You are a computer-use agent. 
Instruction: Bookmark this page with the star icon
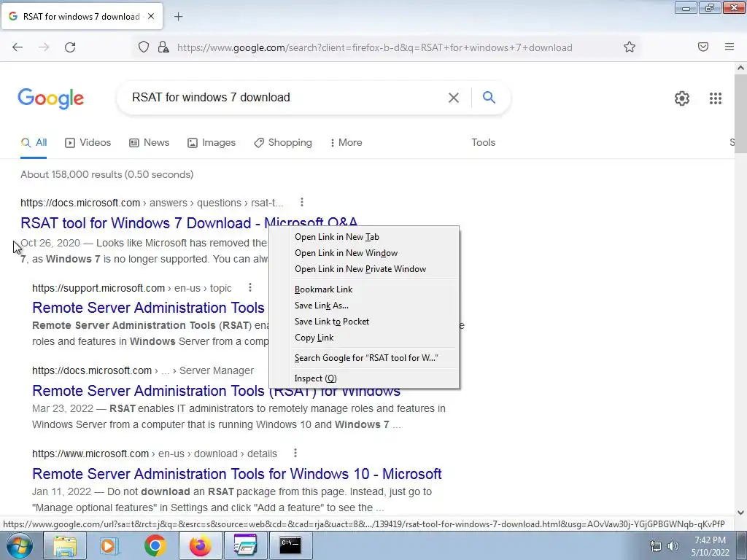pyautogui.click(x=630, y=47)
